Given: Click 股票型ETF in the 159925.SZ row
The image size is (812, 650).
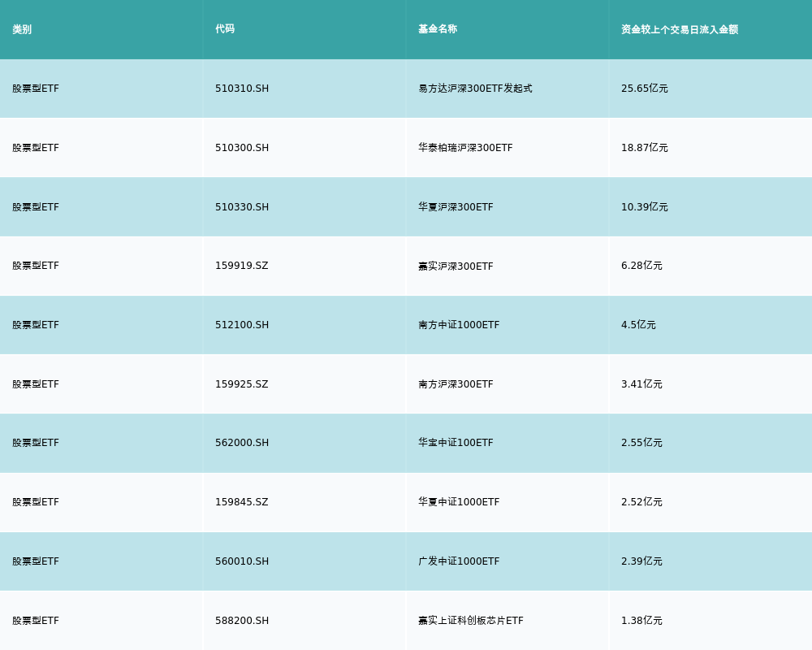Looking at the screenshot, I should coord(36,384).
